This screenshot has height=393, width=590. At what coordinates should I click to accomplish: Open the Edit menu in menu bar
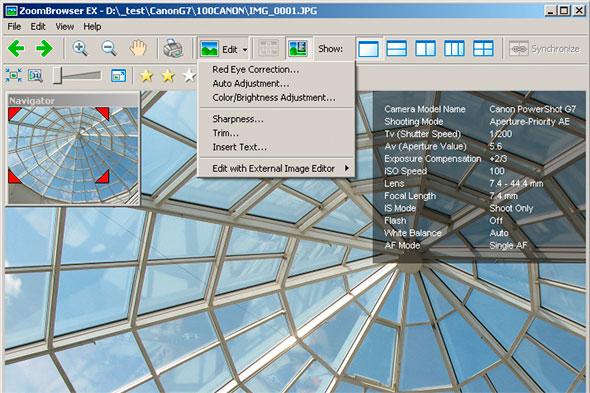pos(38,27)
